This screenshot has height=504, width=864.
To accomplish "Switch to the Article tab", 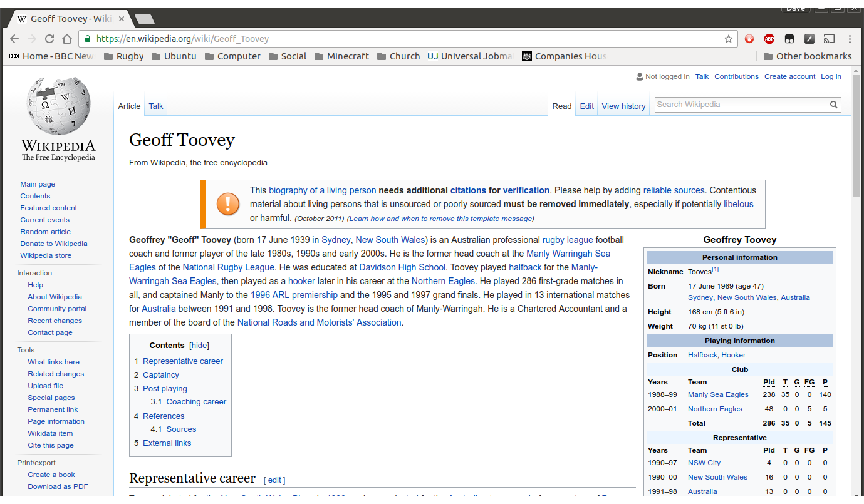I will click(x=129, y=106).
